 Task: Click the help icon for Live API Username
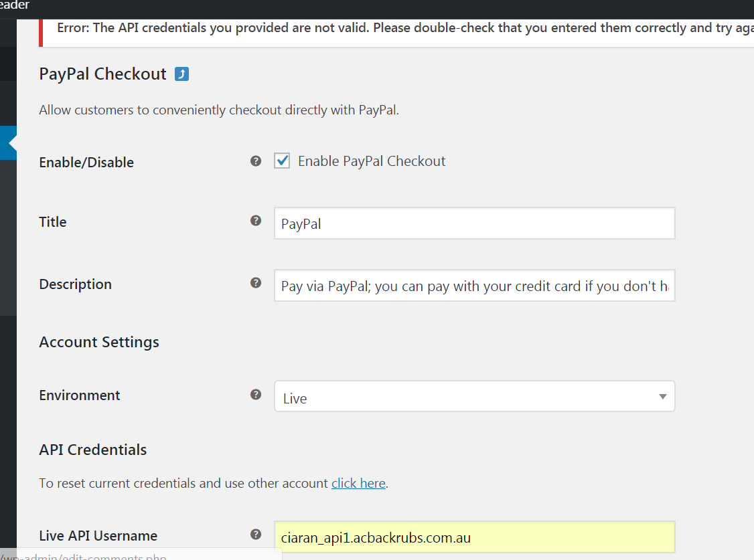(256, 535)
